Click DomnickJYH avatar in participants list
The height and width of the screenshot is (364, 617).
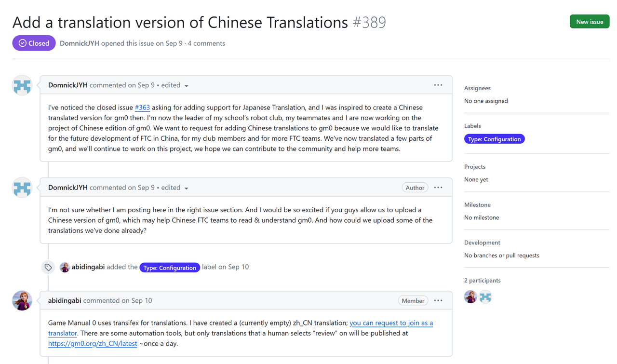pos(485,297)
